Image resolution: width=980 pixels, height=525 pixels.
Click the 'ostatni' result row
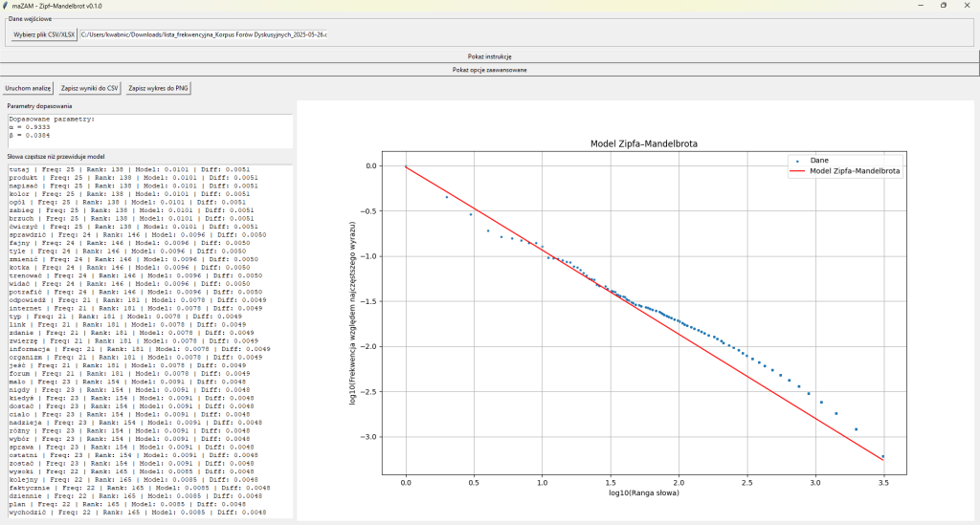[133, 455]
